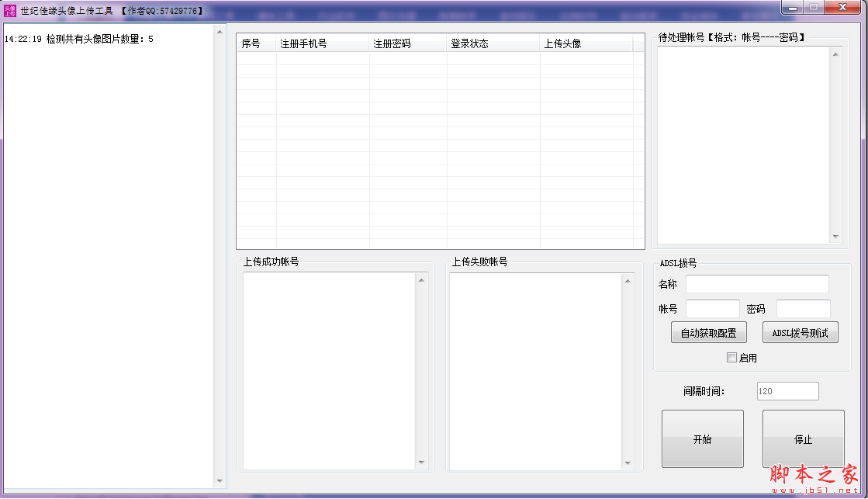Screen dimensions: 868x499
Task: Click the 序号 column header
Action: (255, 43)
